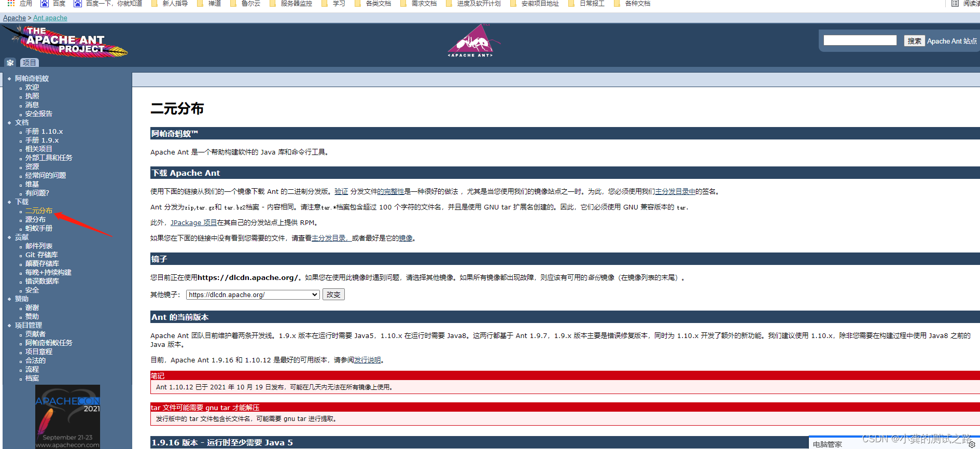Switch to the 项目 tab

click(30, 63)
